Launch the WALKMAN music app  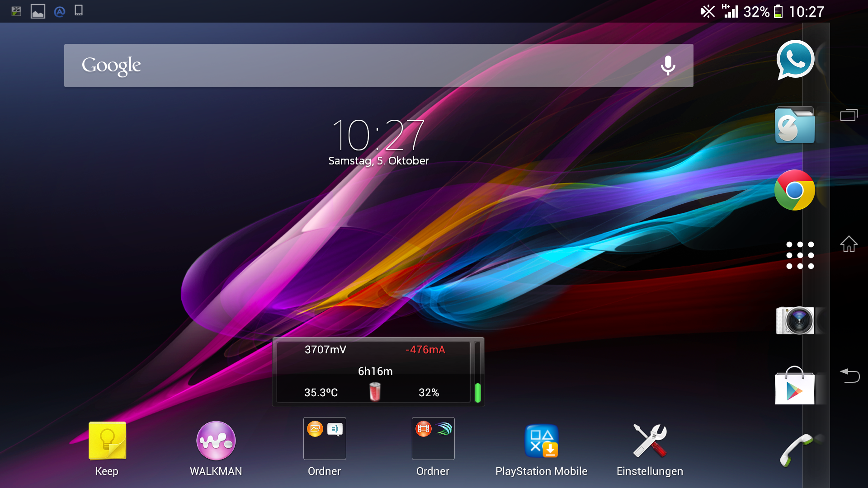pyautogui.click(x=216, y=441)
